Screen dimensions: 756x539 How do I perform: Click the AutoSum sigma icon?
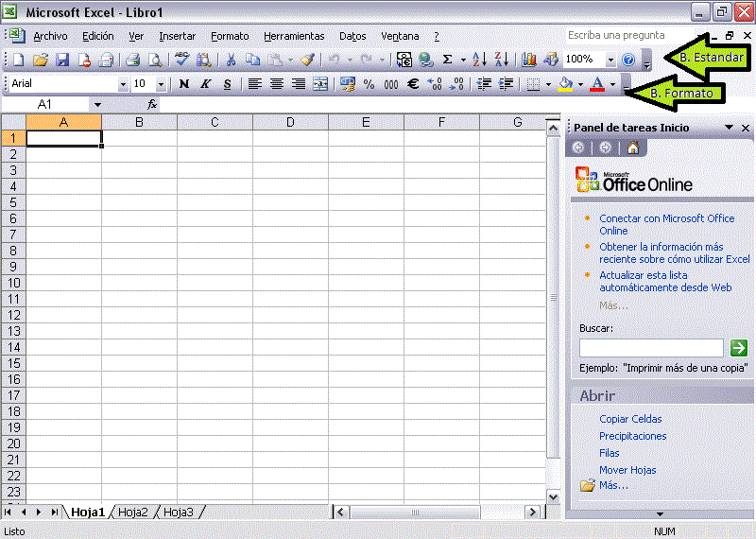(x=447, y=60)
